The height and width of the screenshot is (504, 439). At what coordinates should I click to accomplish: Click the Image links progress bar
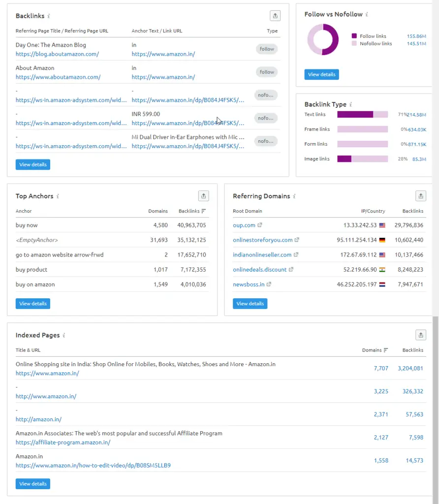click(x=363, y=158)
